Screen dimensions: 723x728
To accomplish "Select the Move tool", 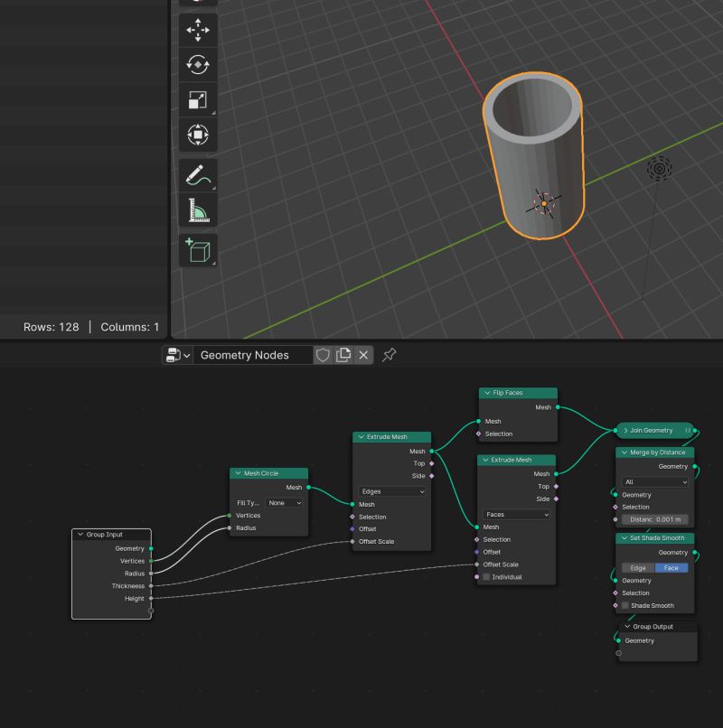I will pyautogui.click(x=197, y=30).
